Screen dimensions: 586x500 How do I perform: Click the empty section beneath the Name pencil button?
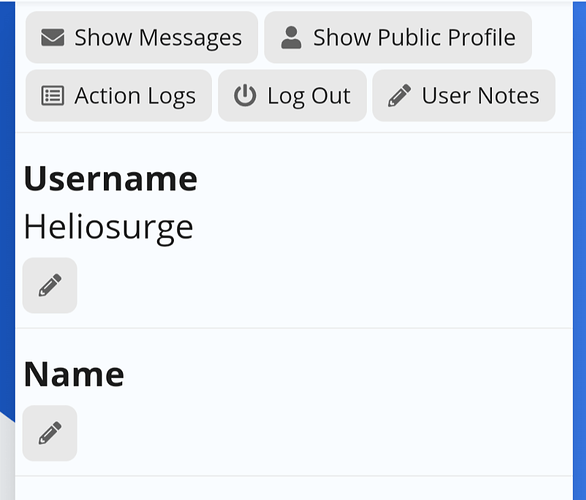coord(294,488)
